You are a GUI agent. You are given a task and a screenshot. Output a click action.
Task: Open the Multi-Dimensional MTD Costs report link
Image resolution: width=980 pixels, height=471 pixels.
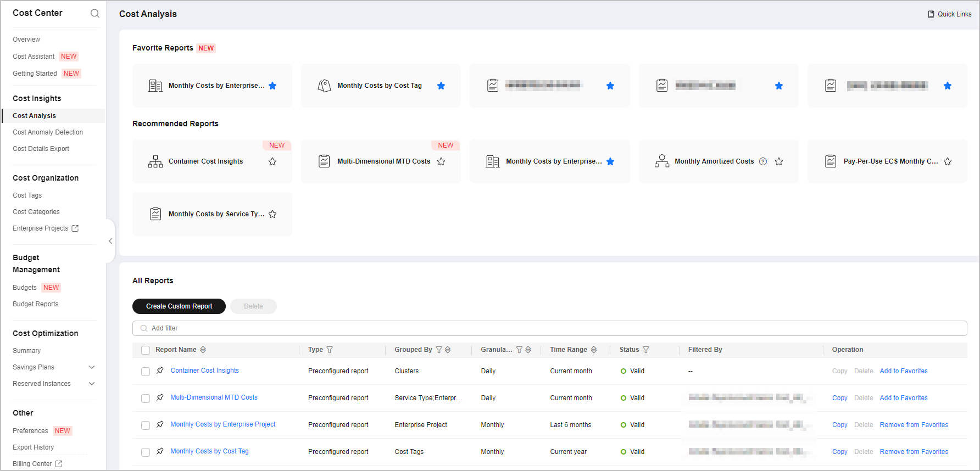pos(214,397)
